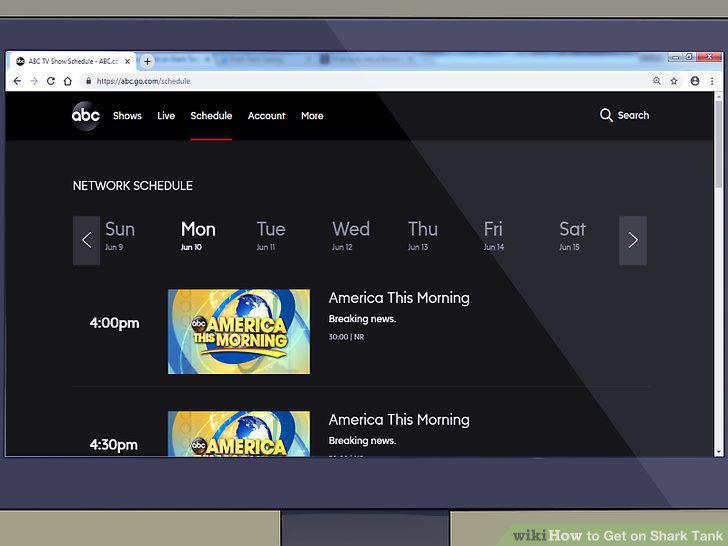Maximize the browser window

pyautogui.click(x=689, y=57)
